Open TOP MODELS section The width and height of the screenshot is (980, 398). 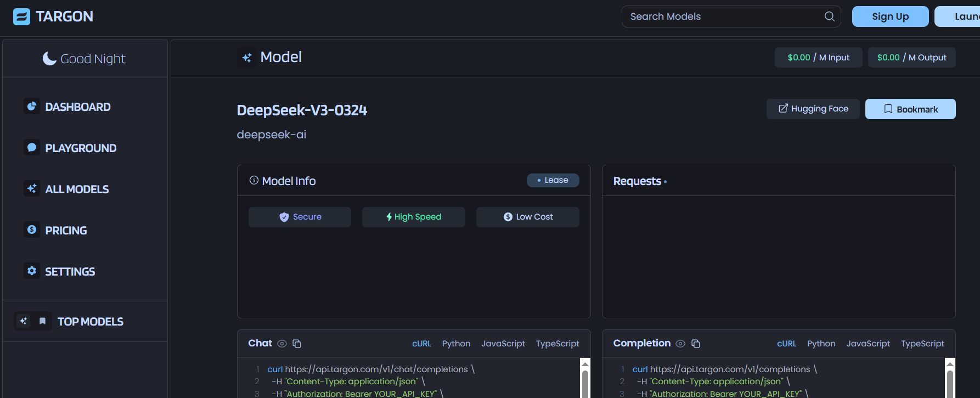tap(91, 322)
